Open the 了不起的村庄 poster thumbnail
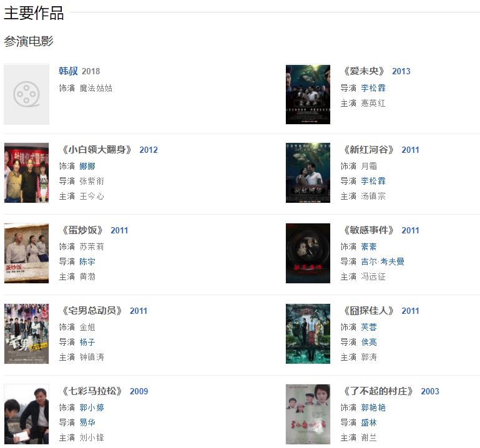The image size is (480, 448). [x=308, y=414]
